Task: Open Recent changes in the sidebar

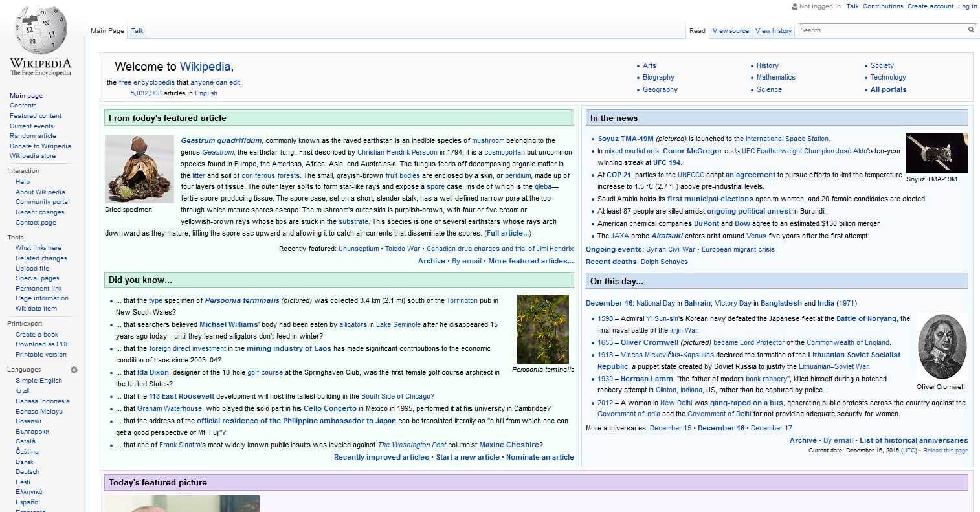Action: coord(40,212)
